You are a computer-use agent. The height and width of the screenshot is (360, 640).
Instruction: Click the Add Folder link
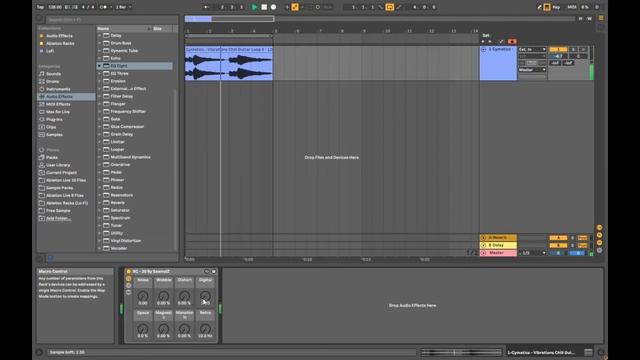(x=58, y=218)
